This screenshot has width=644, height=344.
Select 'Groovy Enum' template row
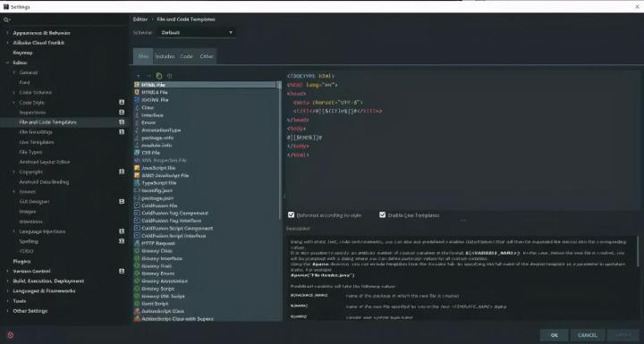[207, 273]
